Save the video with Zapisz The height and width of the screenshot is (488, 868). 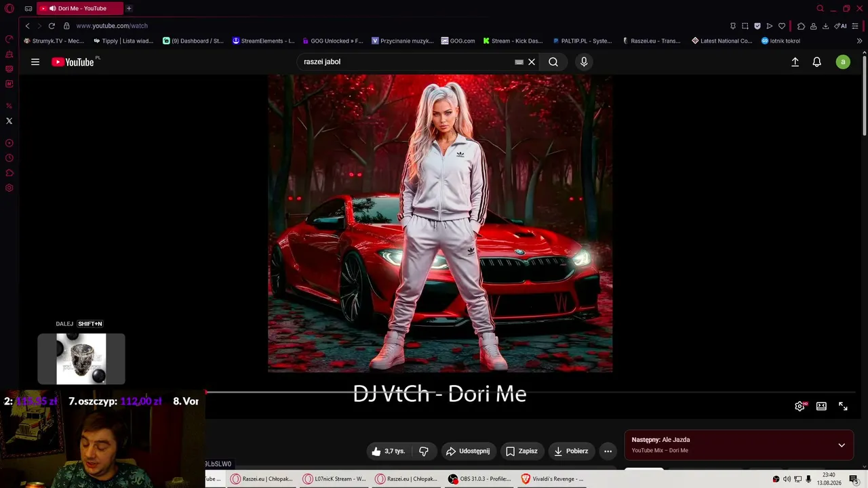pyautogui.click(x=521, y=451)
